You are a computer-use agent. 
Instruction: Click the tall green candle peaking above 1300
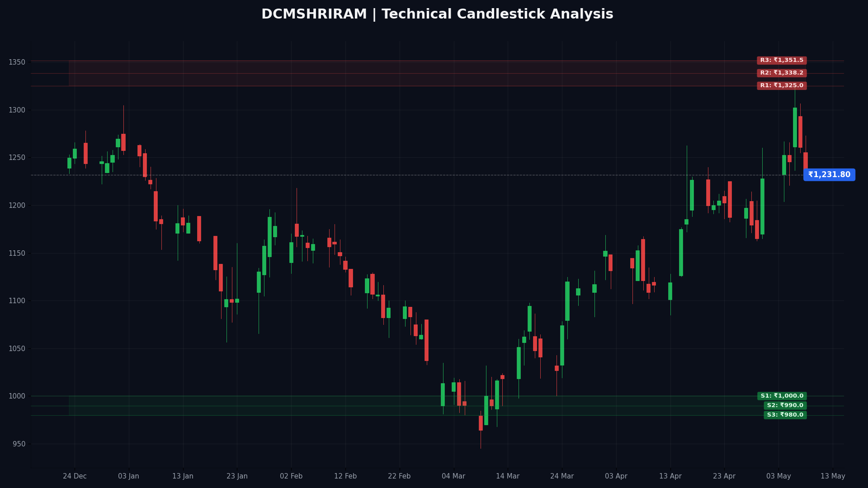pos(795,127)
